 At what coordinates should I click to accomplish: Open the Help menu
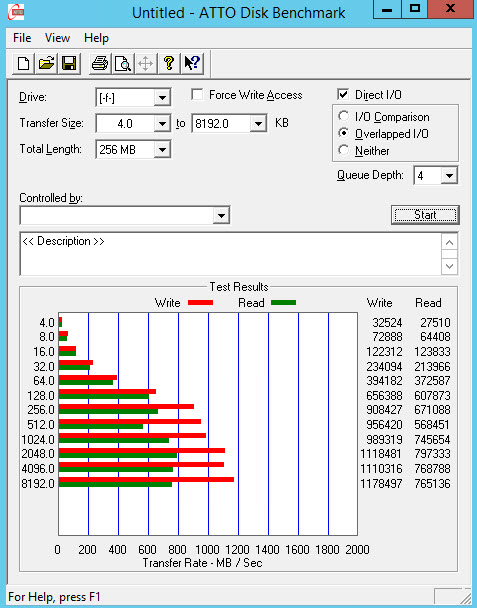(x=96, y=38)
